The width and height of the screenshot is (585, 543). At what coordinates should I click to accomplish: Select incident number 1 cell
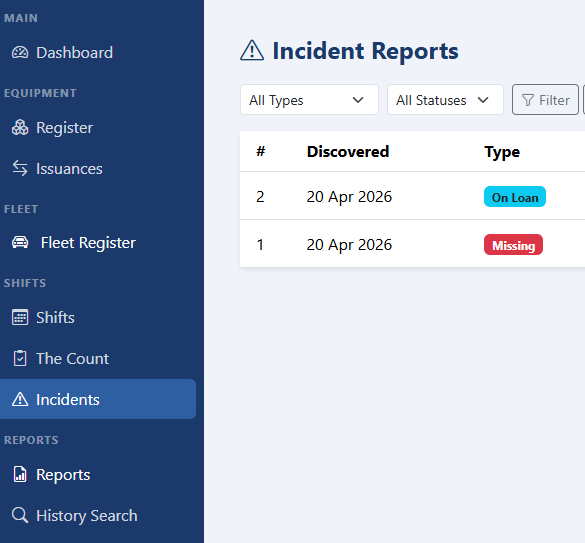(x=260, y=245)
